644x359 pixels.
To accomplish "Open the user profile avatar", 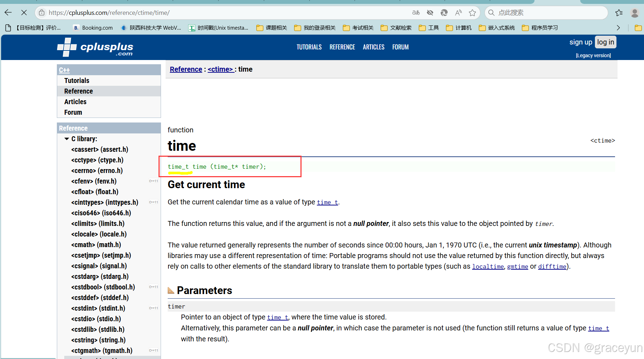I will tap(634, 13).
